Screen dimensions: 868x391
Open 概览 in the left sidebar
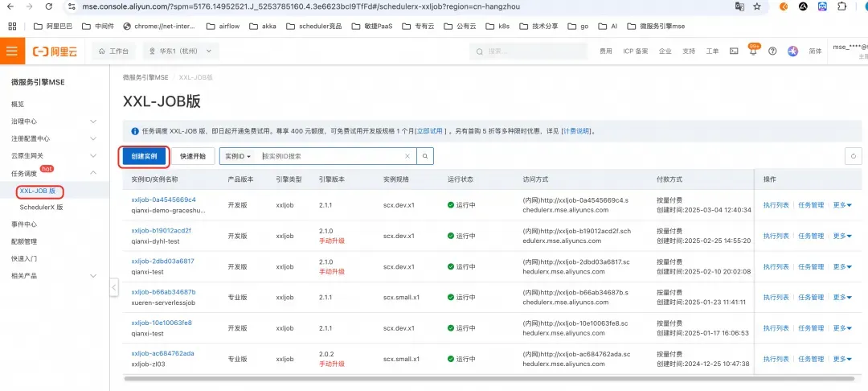pyautogui.click(x=18, y=104)
